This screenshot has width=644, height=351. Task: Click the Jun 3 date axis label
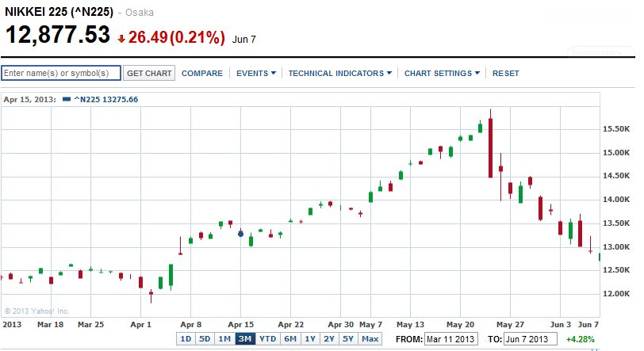[x=560, y=324]
